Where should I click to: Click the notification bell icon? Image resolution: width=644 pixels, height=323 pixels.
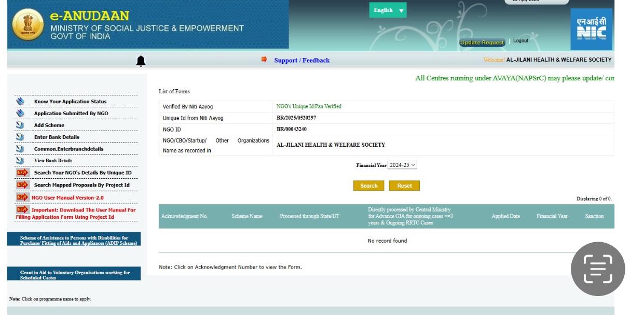pos(141,61)
